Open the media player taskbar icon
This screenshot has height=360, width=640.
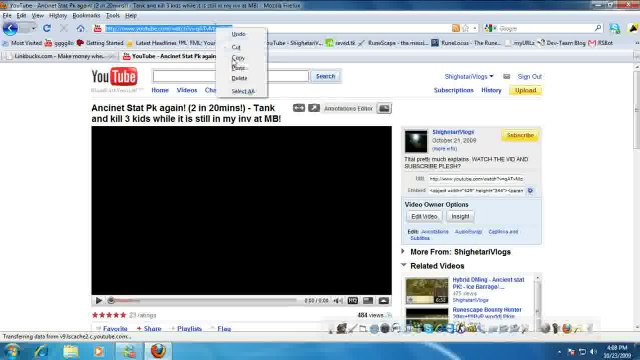click(x=99, y=351)
